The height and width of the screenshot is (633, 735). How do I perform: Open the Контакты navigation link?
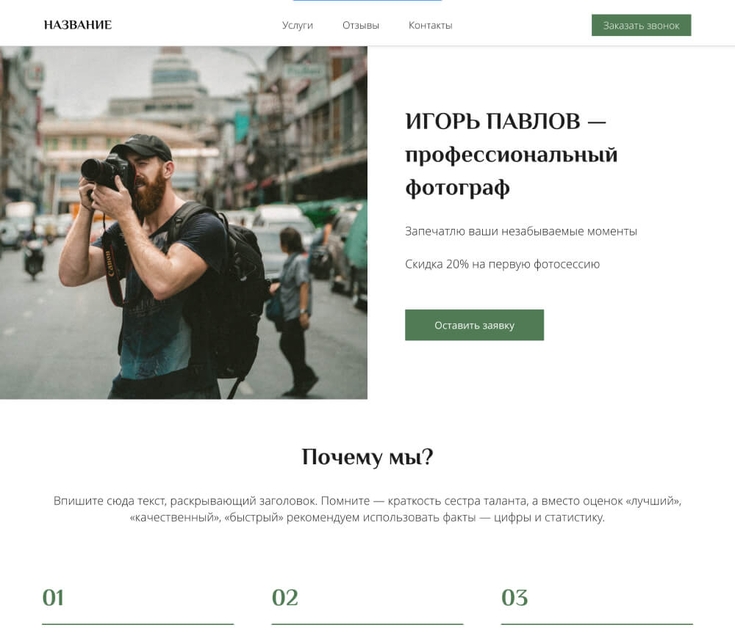(x=430, y=25)
